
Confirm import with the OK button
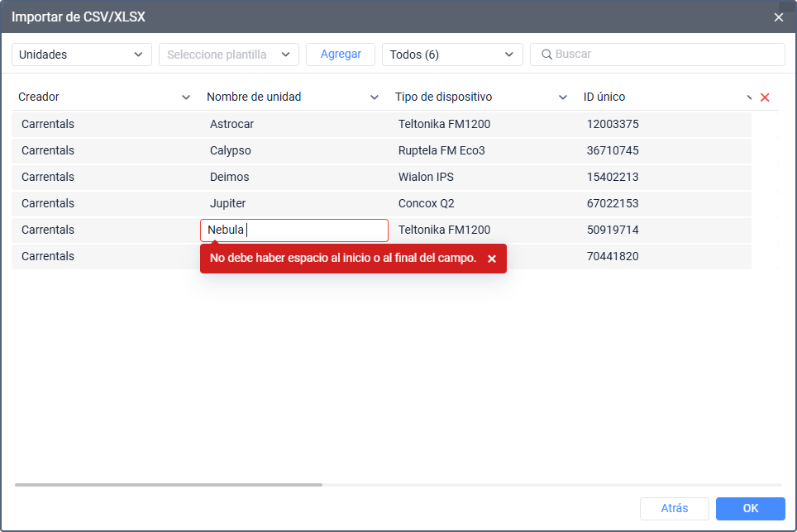tap(750, 509)
